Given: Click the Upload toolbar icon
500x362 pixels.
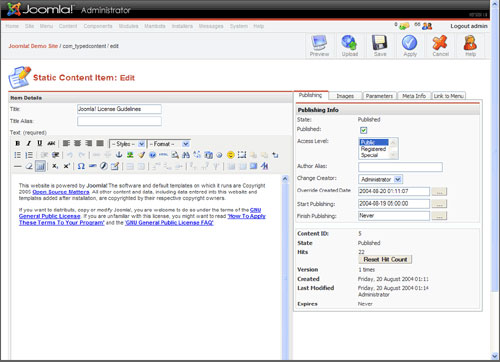Looking at the screenshot, I should [x=349, y=46].
